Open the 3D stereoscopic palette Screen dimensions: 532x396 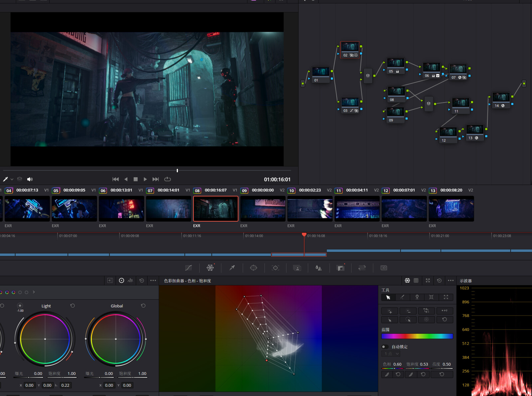point(384,268)
